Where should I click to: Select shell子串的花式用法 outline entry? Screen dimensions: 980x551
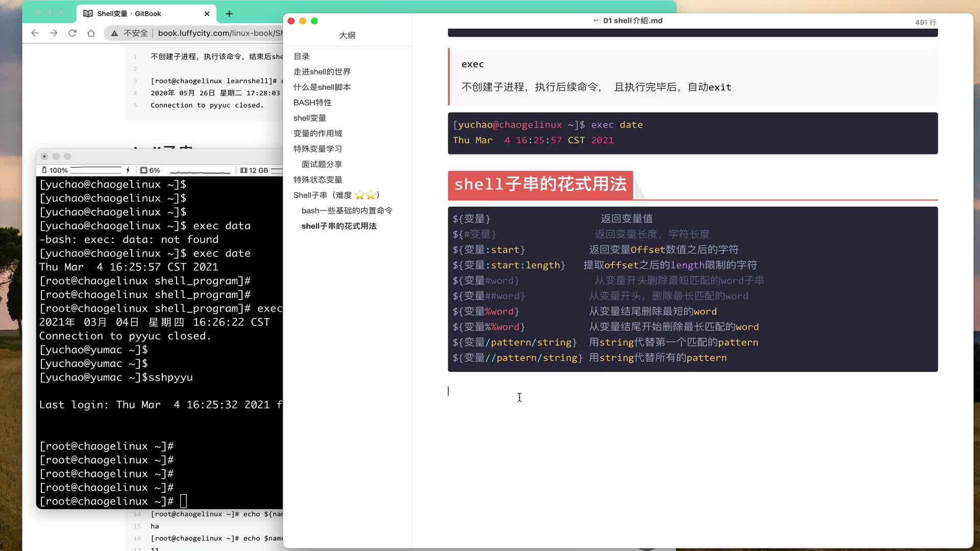339,226
